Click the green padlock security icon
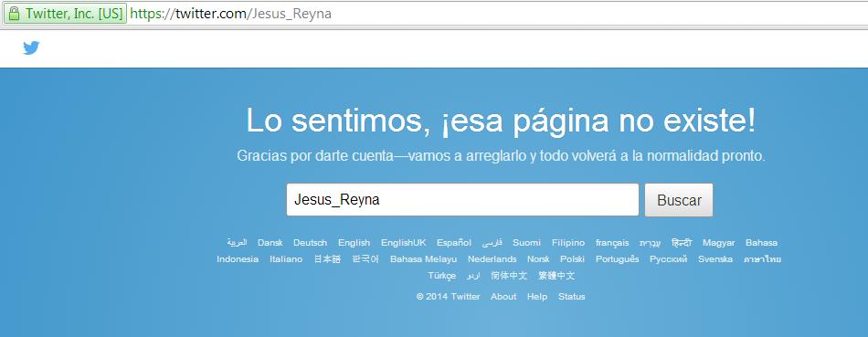 [14, 14]
